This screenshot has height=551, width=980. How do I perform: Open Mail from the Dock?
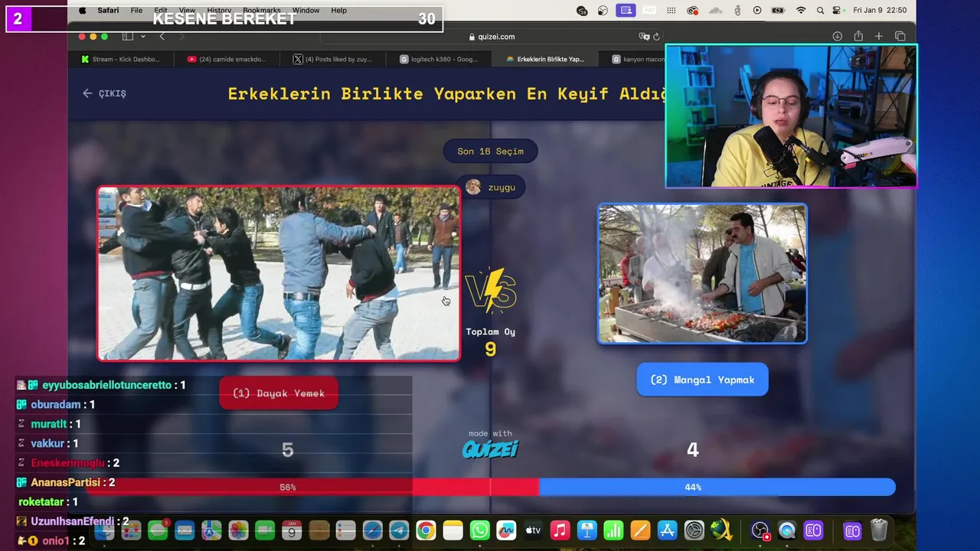click(185, 530)
